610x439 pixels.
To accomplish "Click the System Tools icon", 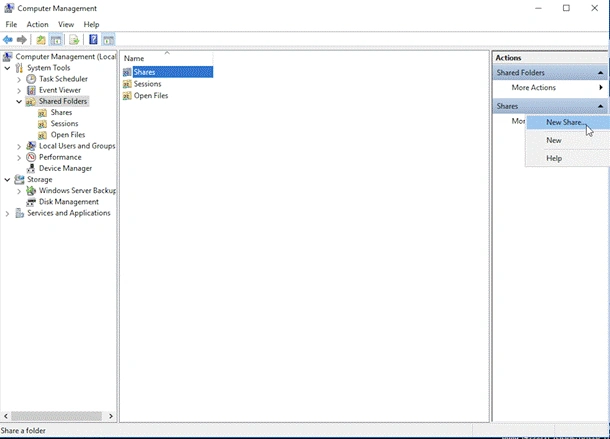I will click(x=19, y=68).
